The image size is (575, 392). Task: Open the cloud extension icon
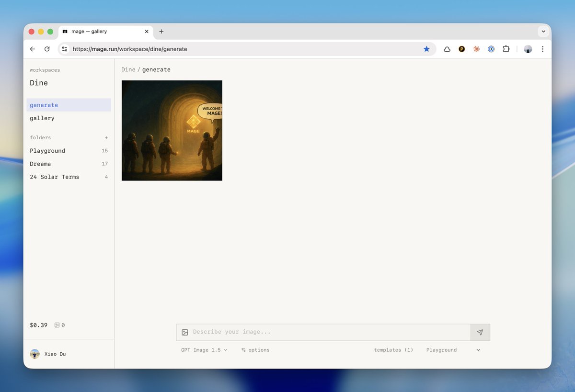[447, 49]
